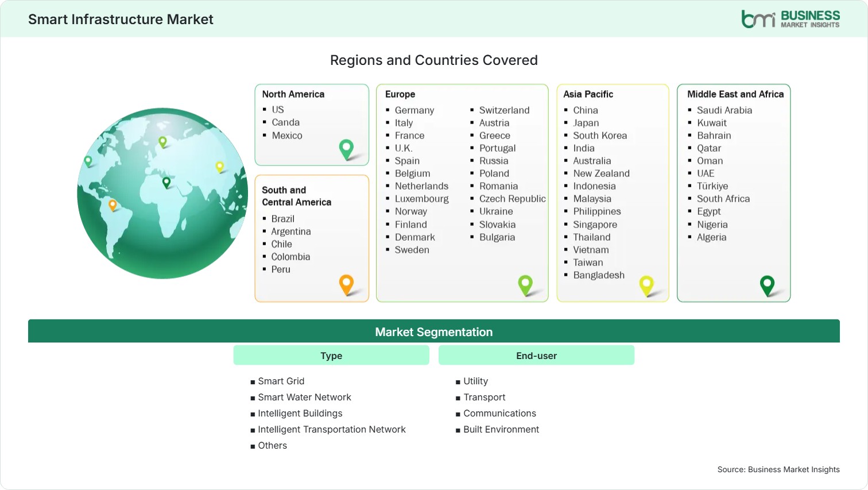Click the Europe heading

400,94
